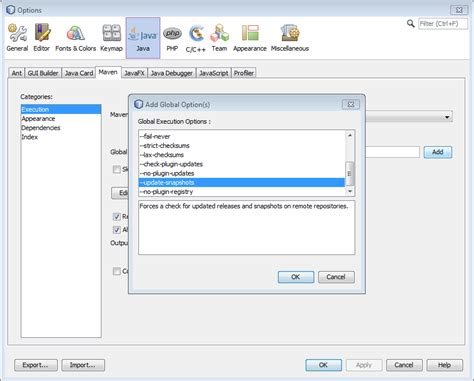Switch to the Java Debugger tab
This screenshot has height=381, width=474.
pyautogui.click(x=171, y=73)
